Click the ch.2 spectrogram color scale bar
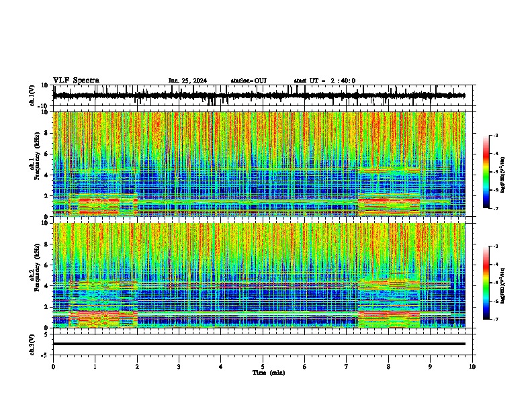 [x=486, y=283]
